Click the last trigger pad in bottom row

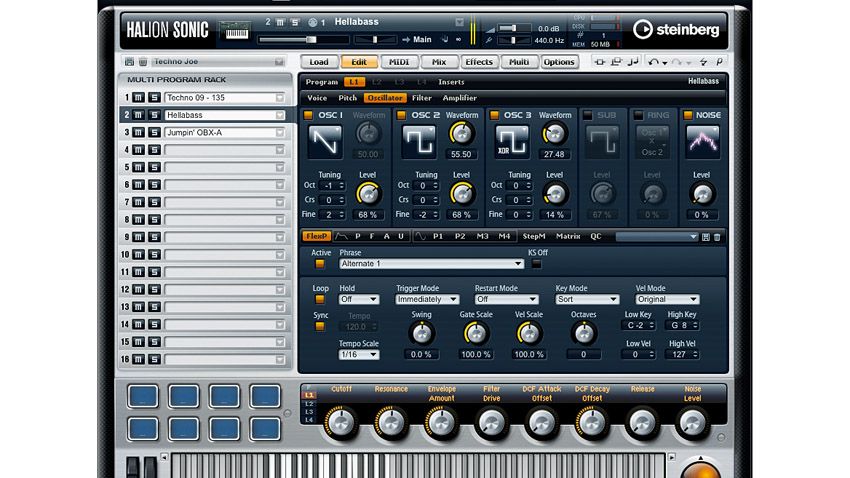coord(265,429)
